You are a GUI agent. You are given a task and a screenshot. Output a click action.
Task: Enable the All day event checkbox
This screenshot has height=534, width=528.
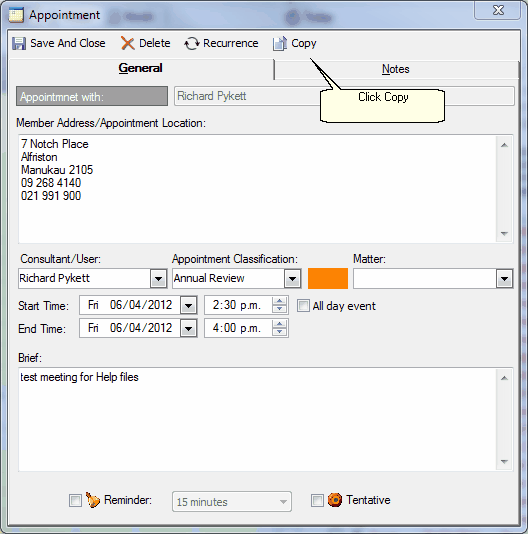click(x=303, y=305)
